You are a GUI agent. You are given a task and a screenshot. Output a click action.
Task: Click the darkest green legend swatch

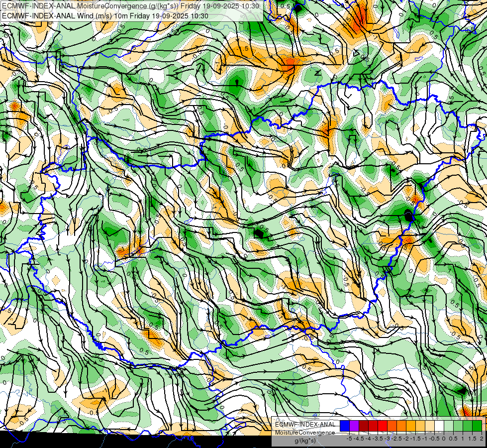pyautogui.click(x=477, y=426)
